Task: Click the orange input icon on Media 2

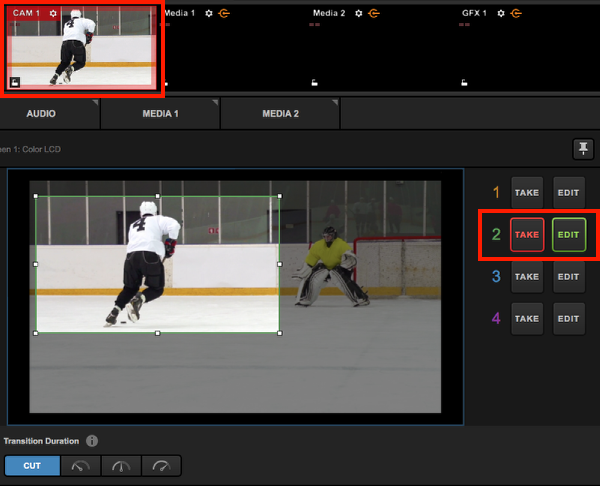Action: 374,13
